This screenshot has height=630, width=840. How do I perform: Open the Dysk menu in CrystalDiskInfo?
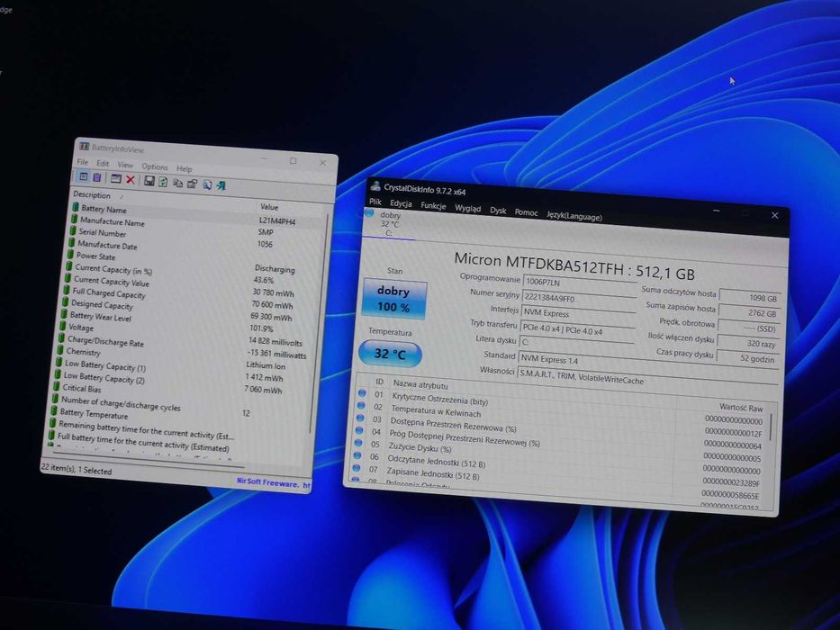pos(498,211)
